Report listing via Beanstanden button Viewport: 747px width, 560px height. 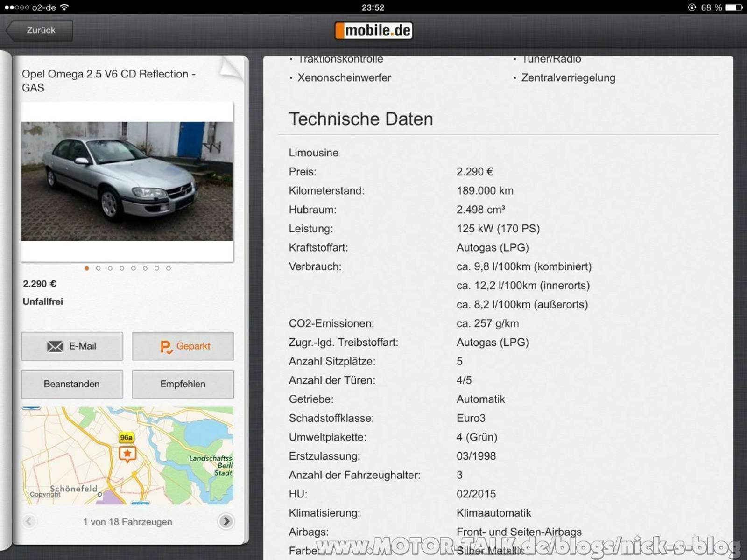tap(72, 384)
